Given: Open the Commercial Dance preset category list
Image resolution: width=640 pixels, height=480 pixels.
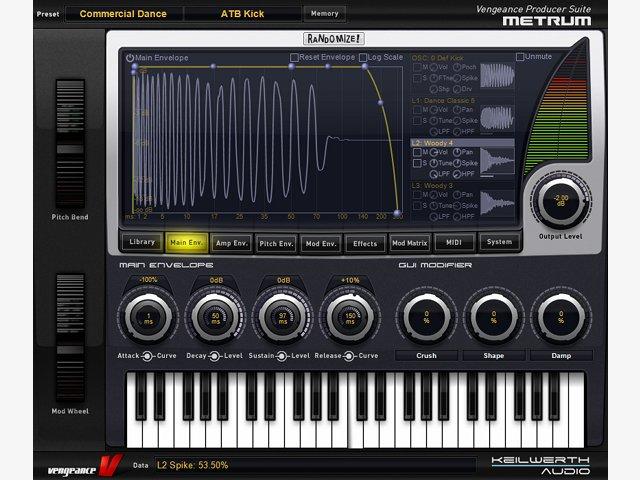Looking at the screenshot, I should tap(123, 14).
